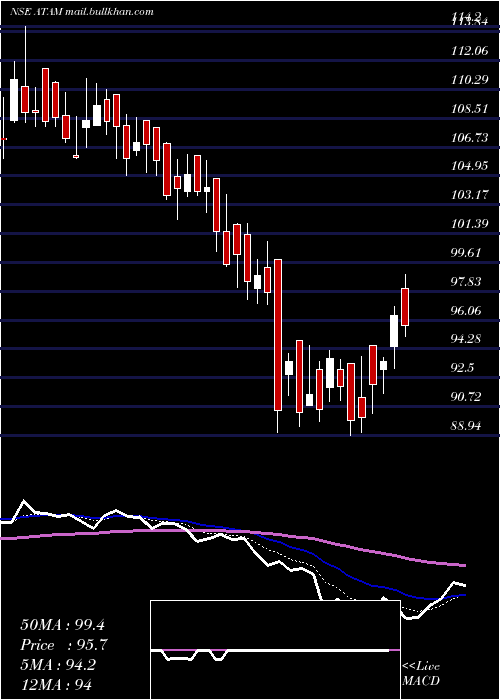The width and height of the screenshot is (500, 700).
Task: Click the 110.29 price level label
Action: [x=470, y=80]
